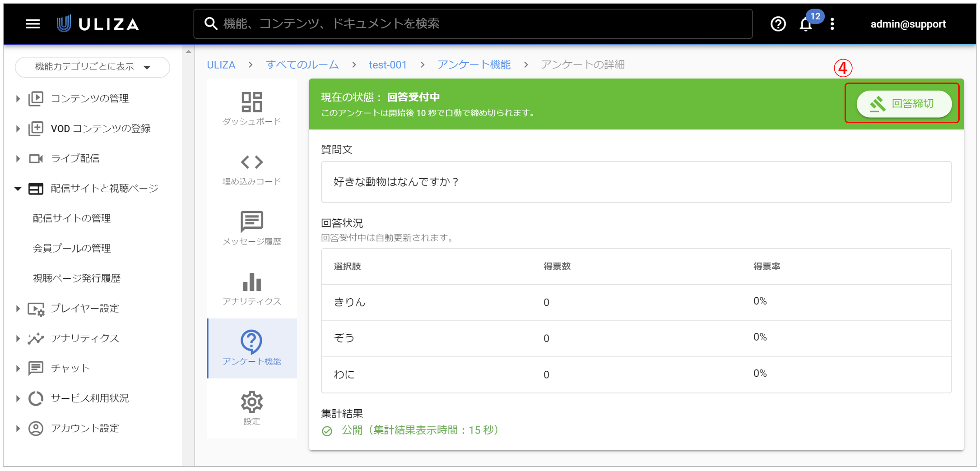Open the 埋め込みコード tab
980x471 pixels.
click(x=252, y=169)
